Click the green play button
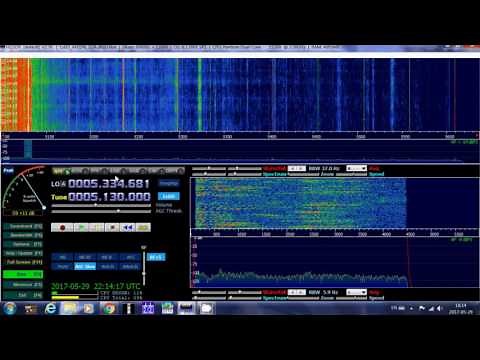The width and height of the screenshot is (480, 360). pos(81,227)
